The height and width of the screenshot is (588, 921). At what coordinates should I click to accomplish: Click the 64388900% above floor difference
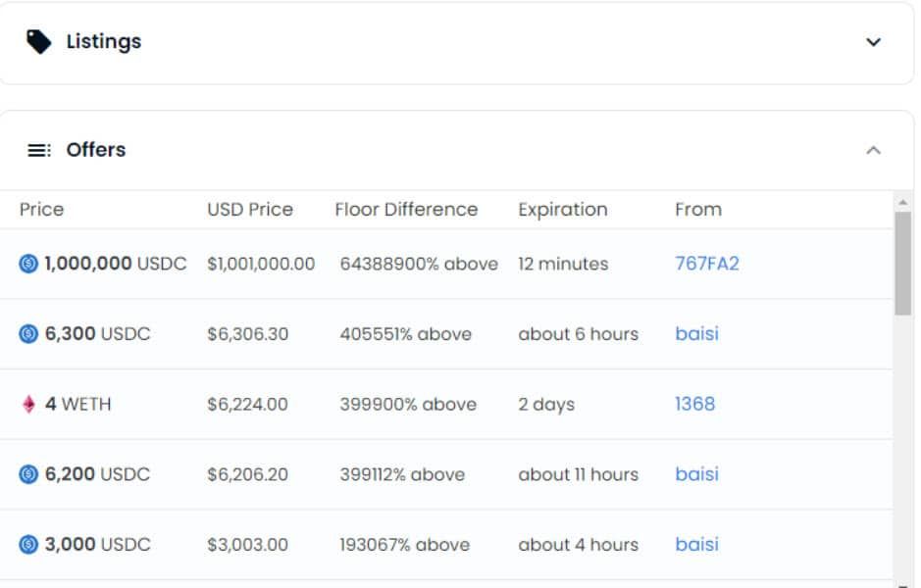coord(419,264)
